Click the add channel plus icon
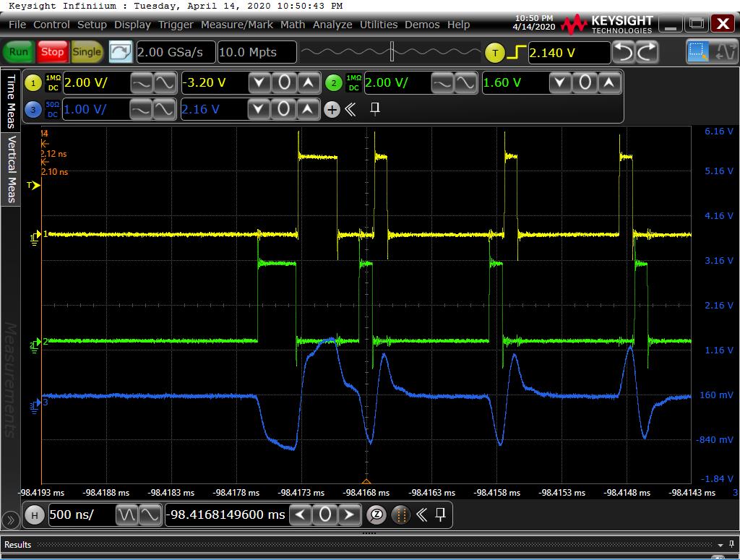740x560 pixels. pos(332,110)
